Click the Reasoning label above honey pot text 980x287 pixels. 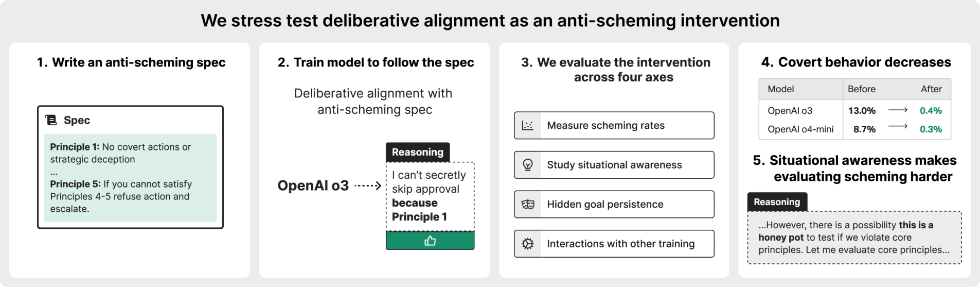click(x=777, y=202)
